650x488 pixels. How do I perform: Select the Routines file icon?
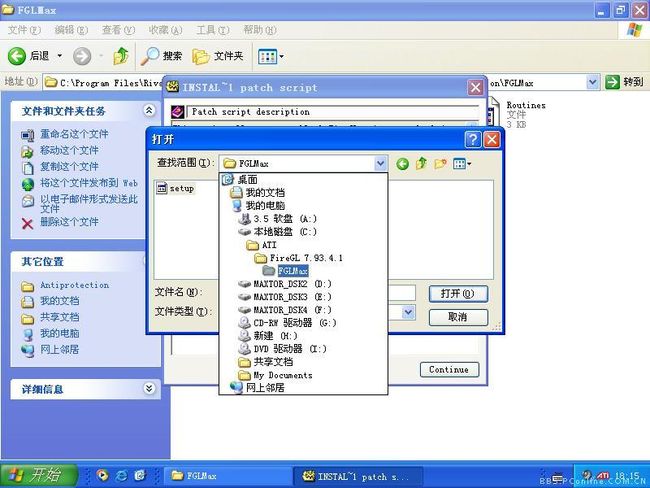pyautogui.click(x=492, y=111)
